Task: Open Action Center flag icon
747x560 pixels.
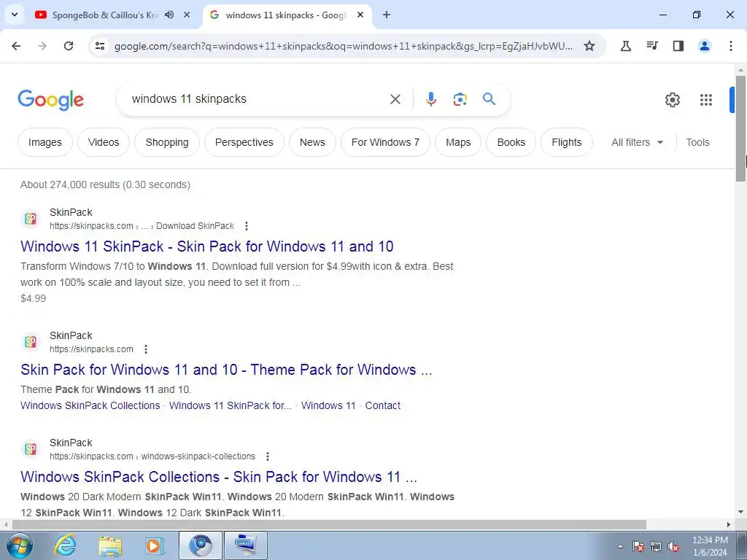Action: pyautogui.click(x=638, y=546)
